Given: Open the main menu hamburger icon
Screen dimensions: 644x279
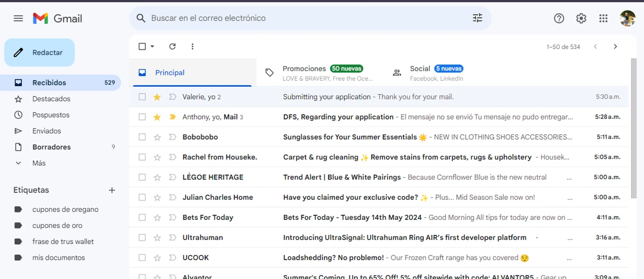Looking at the screenshot, I should tap(18, 18).
